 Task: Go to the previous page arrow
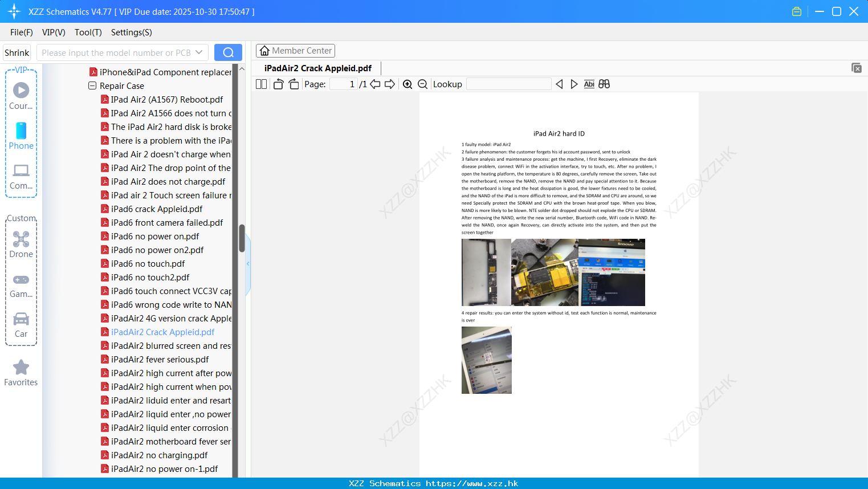375,84
